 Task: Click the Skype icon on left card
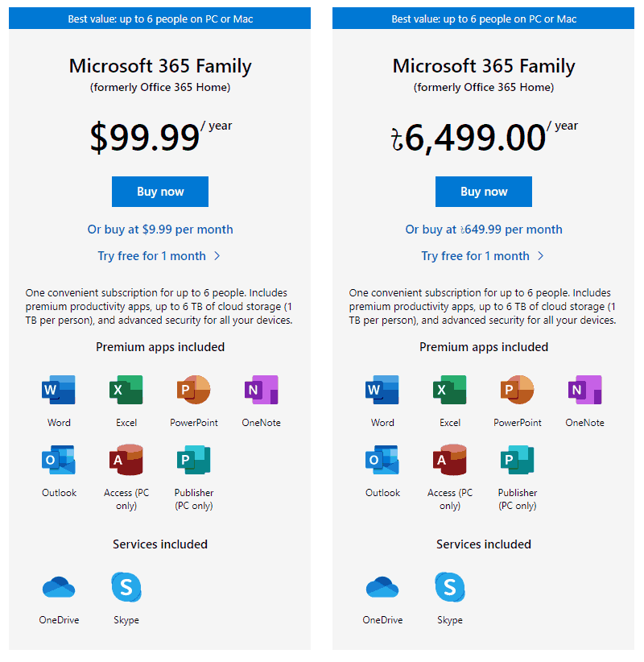tap(126, 587)
